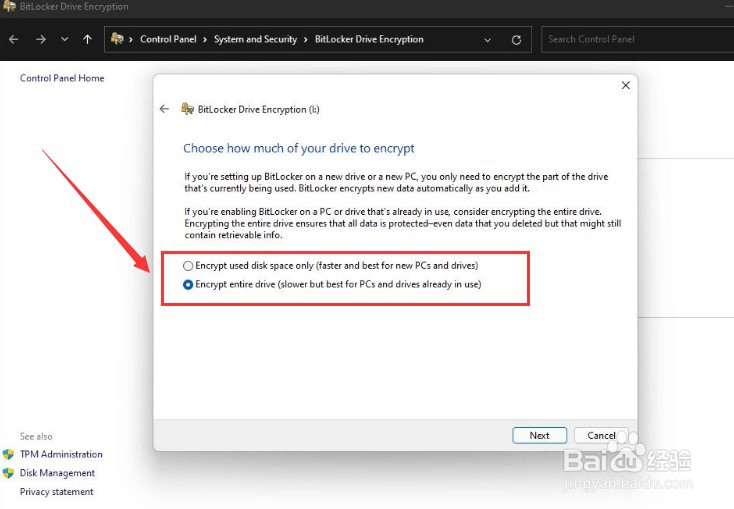Select Encrypt used disk space only
The width and height of the screenshot is (734, 509).
330,266
